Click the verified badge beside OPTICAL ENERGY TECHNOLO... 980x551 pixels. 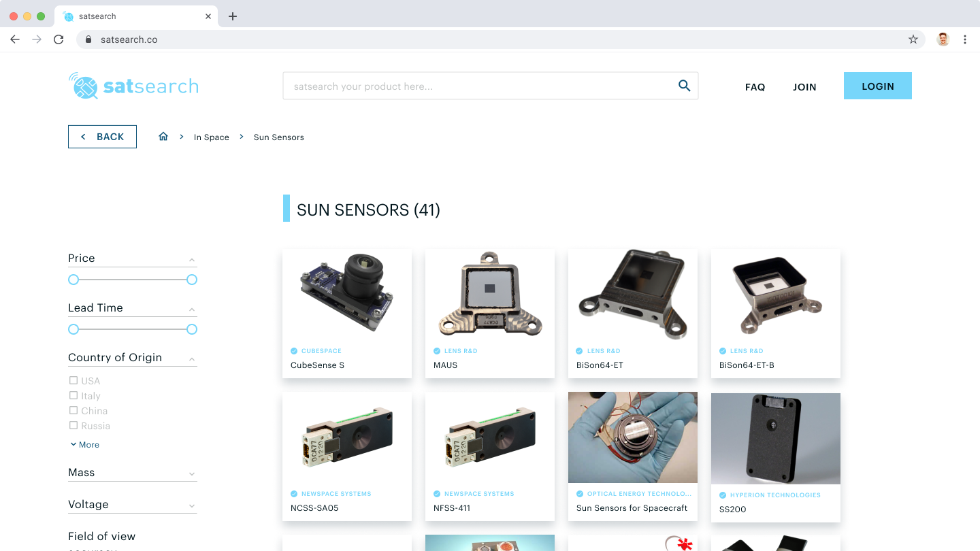click(x=580, y=494)
